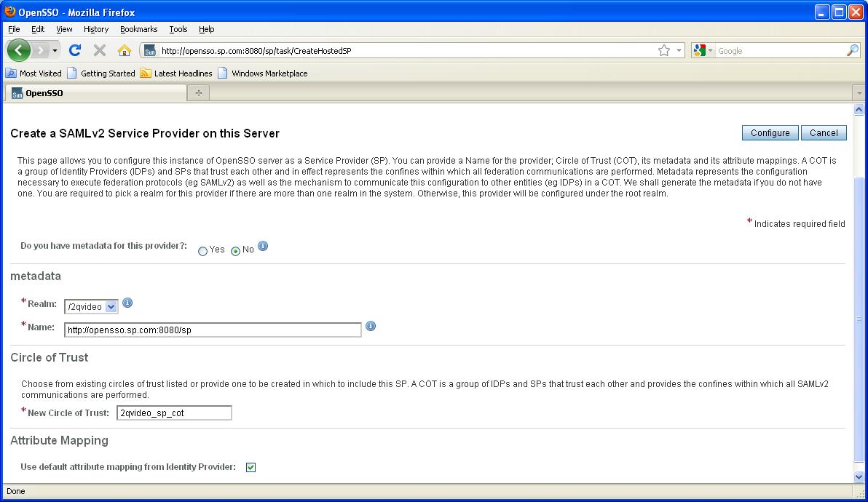The height and width of the screenshot is (502, 868).
Task: Open Getting Started bookmark
Action: coord(100,73)
